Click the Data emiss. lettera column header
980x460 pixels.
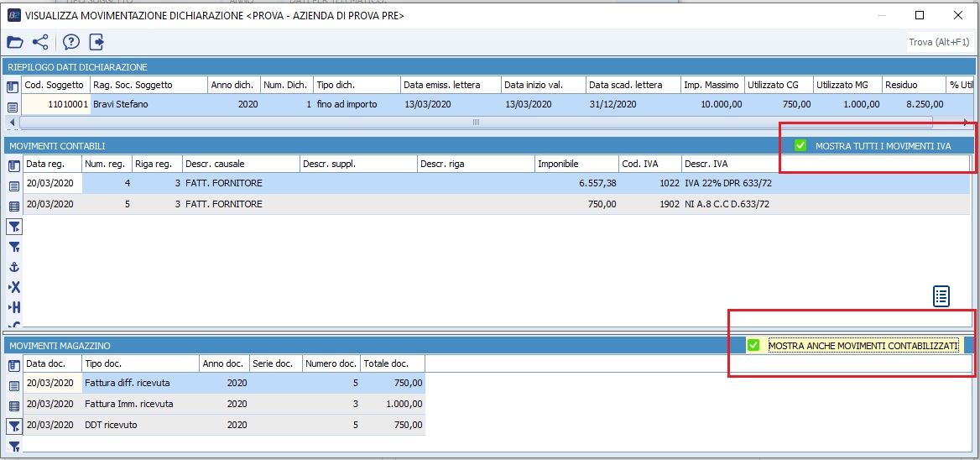click(450, 85)
